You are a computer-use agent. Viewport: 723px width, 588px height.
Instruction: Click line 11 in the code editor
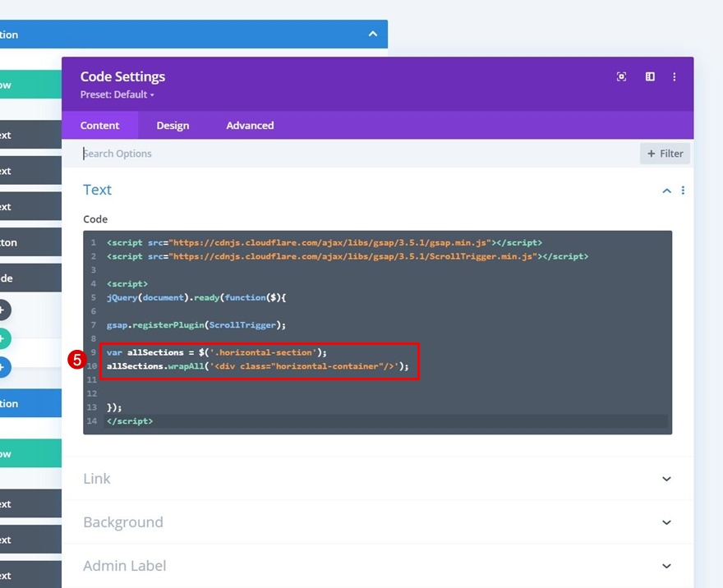coord(329,379)
